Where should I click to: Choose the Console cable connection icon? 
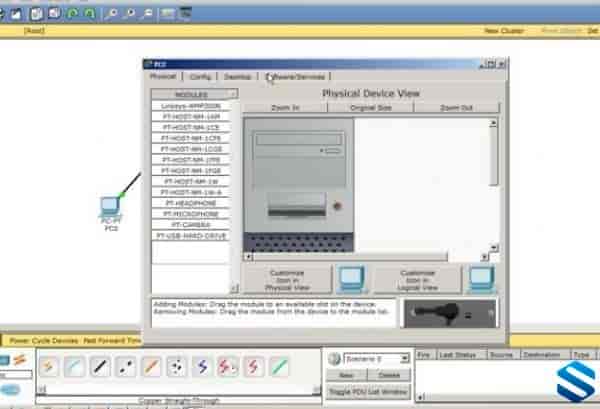pos(74,367)
